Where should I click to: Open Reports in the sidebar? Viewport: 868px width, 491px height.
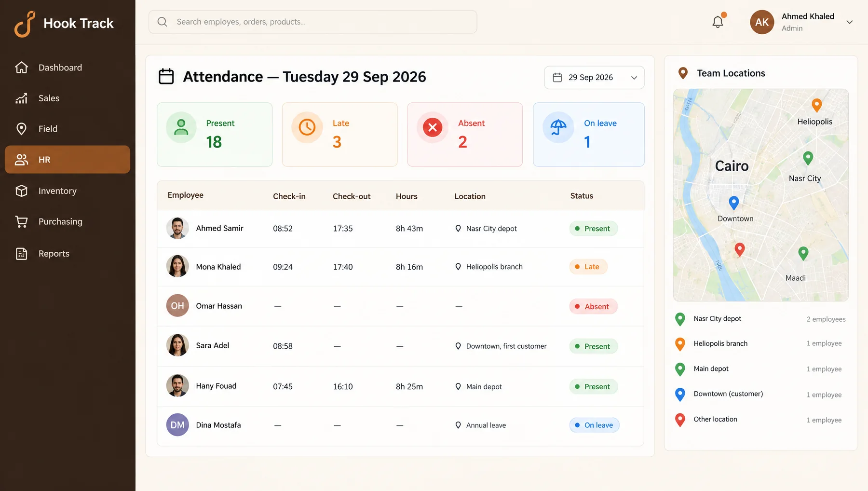point(68,253)
